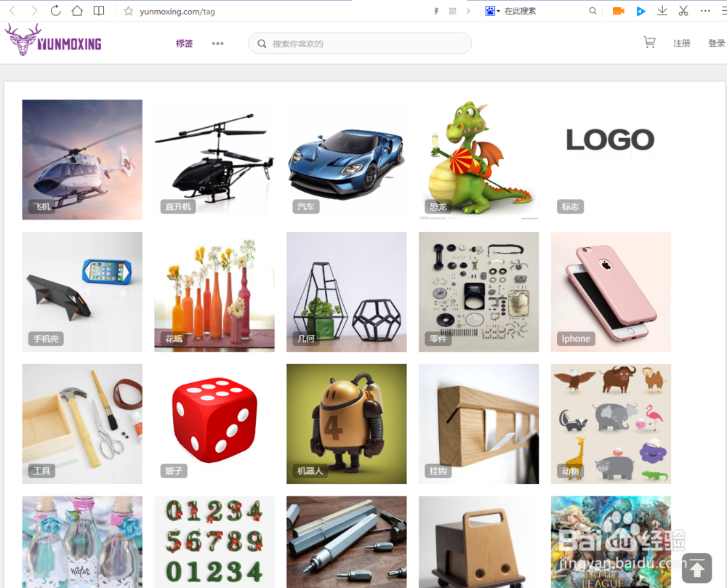Open the reading list panel
Screen dimensions: 727x588
click(98, 11)
